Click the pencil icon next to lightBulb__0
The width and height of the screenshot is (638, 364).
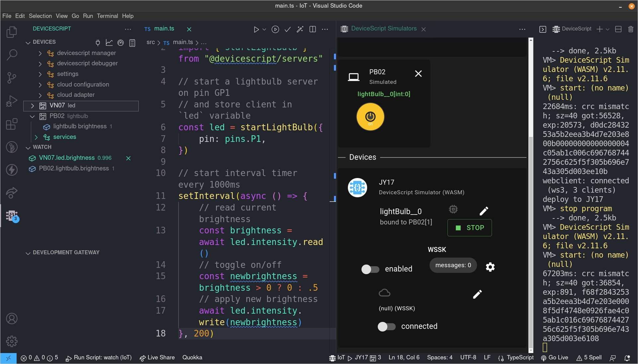(x=484, y=211)
